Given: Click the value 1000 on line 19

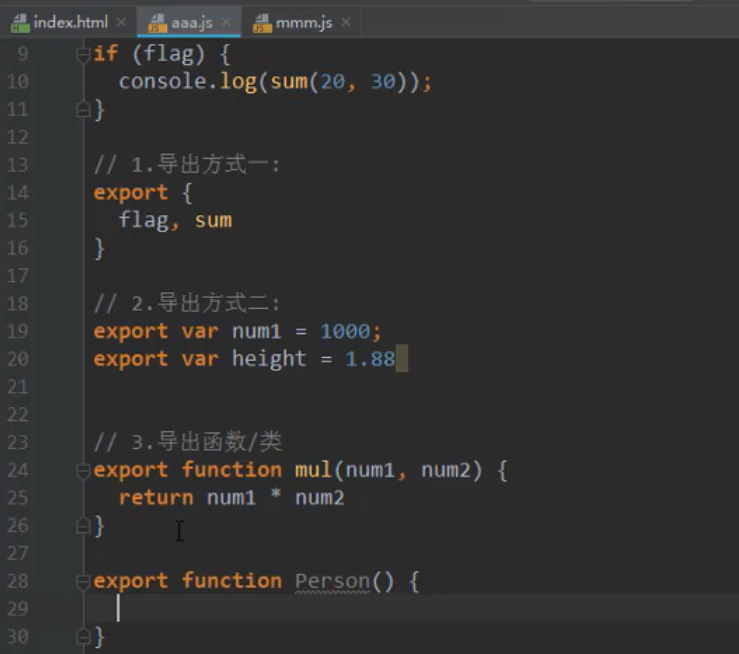Looking at the screenshot, I should 345,332.
